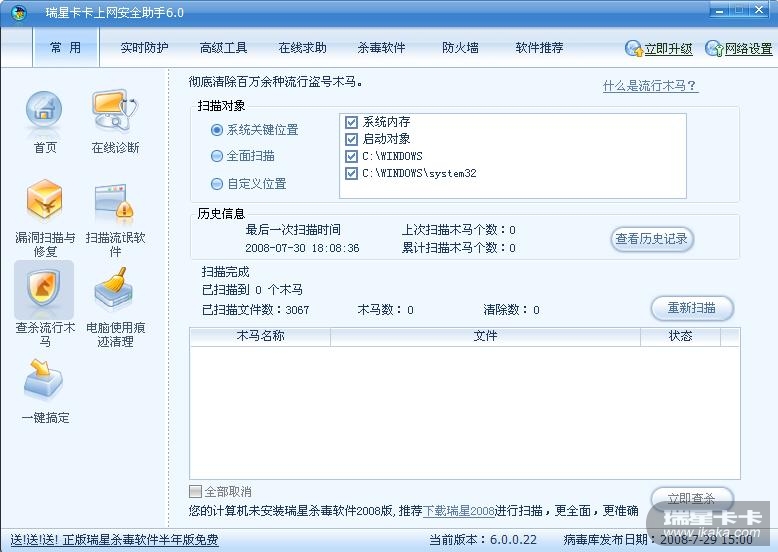Select 自定义位置 custom location radio
This screenshot has width=778, height=552.
pos(216,184)
